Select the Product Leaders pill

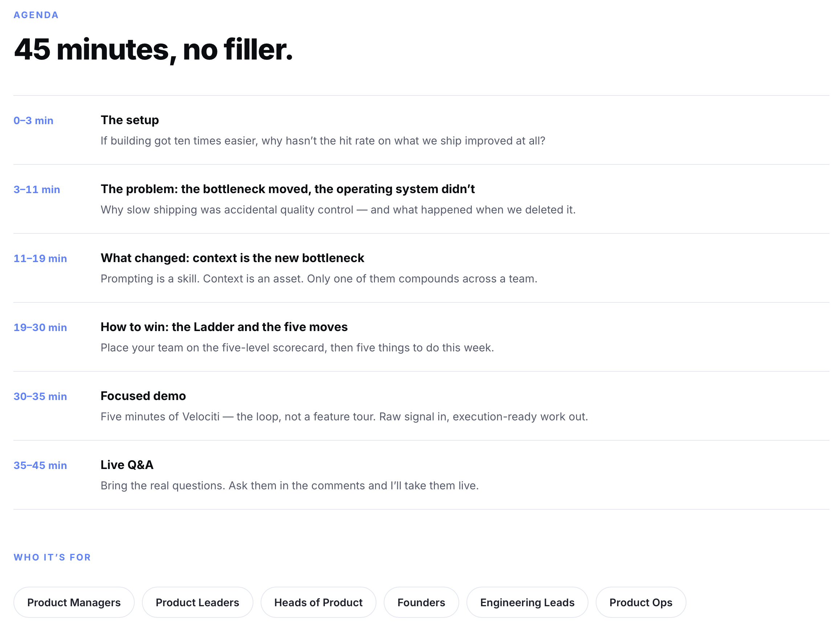(x=197, y=602)
